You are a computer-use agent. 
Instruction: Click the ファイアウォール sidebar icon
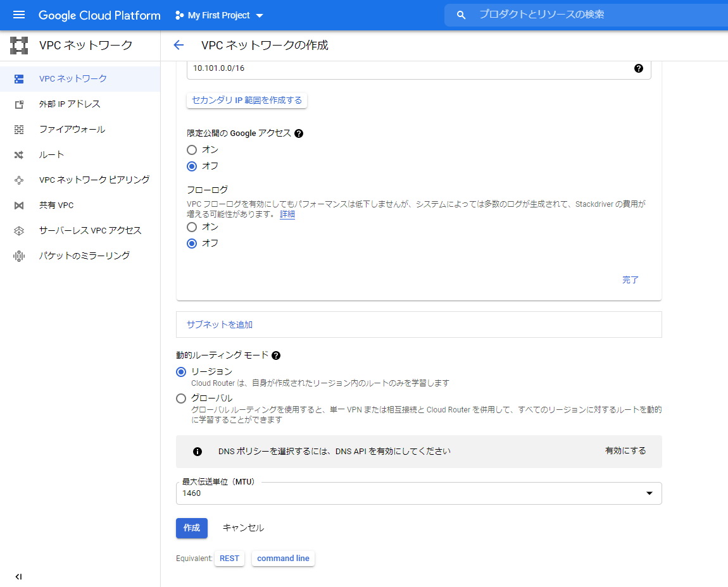coord(19,130)
